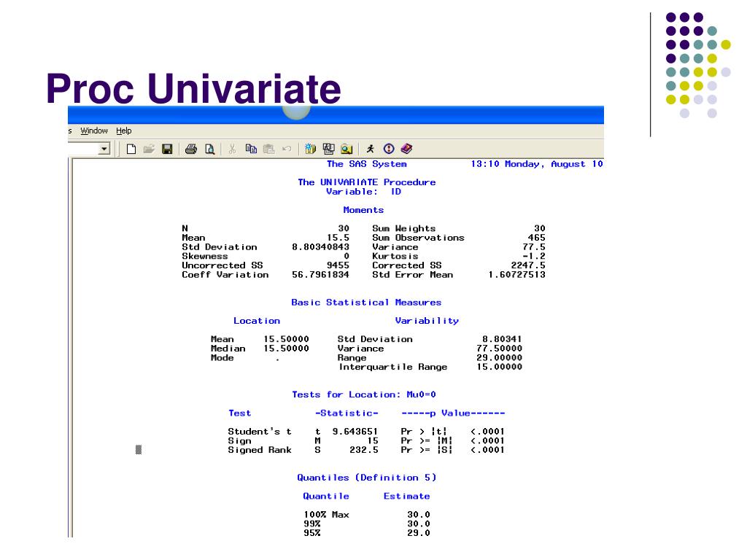Open the Help menu
Screen dimensions: 747x560
tap(124, 131)
